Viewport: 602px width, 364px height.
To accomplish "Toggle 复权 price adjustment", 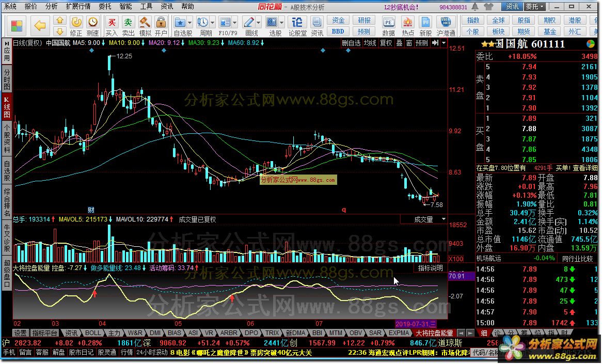I will [386, 43].
